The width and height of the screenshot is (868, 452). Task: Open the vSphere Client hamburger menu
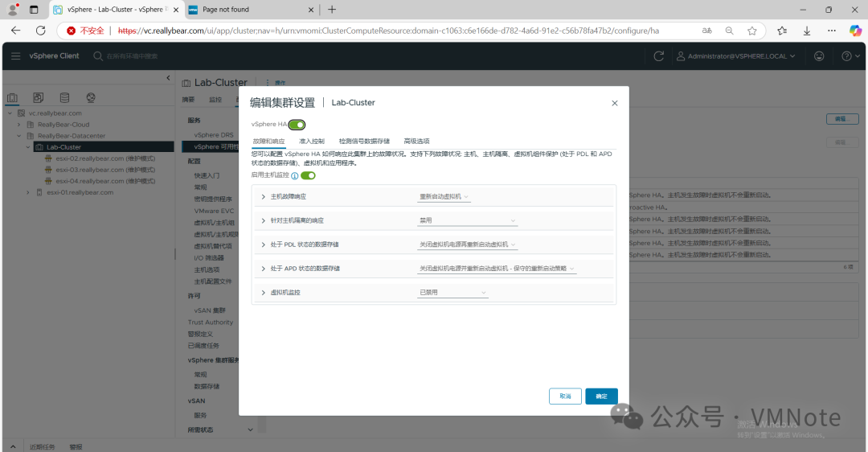(x=15, y=56)
